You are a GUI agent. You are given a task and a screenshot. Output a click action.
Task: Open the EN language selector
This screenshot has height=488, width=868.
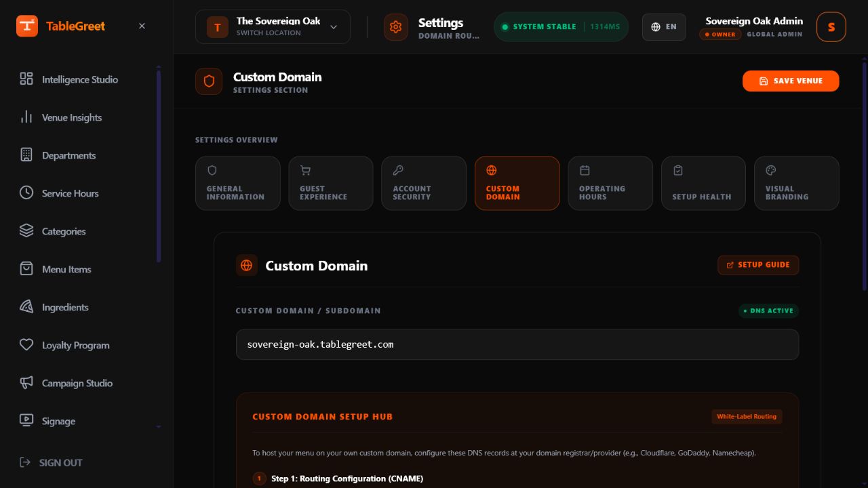pos(664,27)
